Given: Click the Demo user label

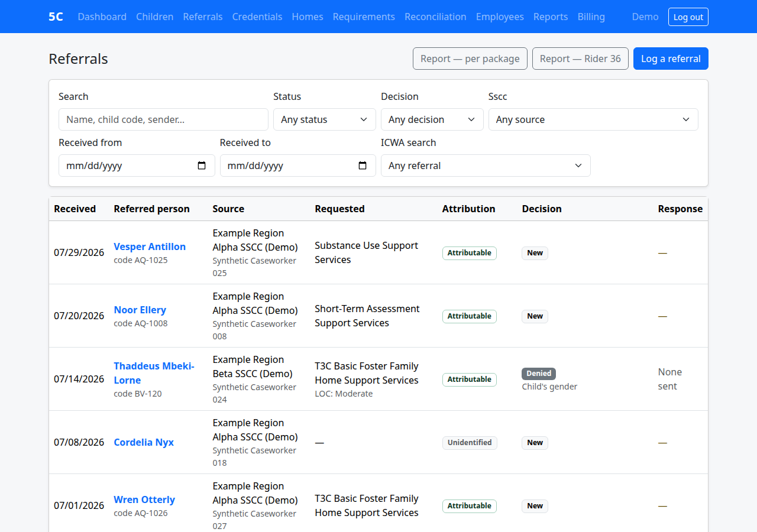Looking at the screenshot, I should pyautogui.click(x=645, y=17).
